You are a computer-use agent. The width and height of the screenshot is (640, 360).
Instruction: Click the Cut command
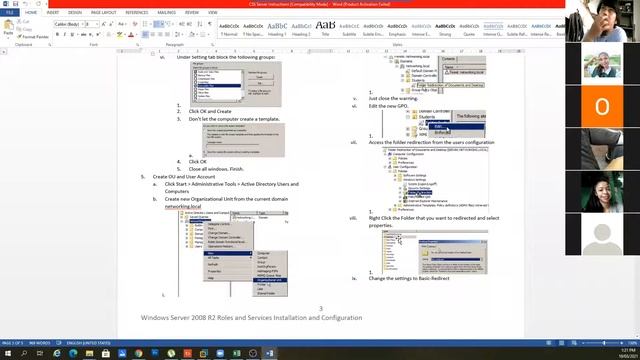coord(23,22)
